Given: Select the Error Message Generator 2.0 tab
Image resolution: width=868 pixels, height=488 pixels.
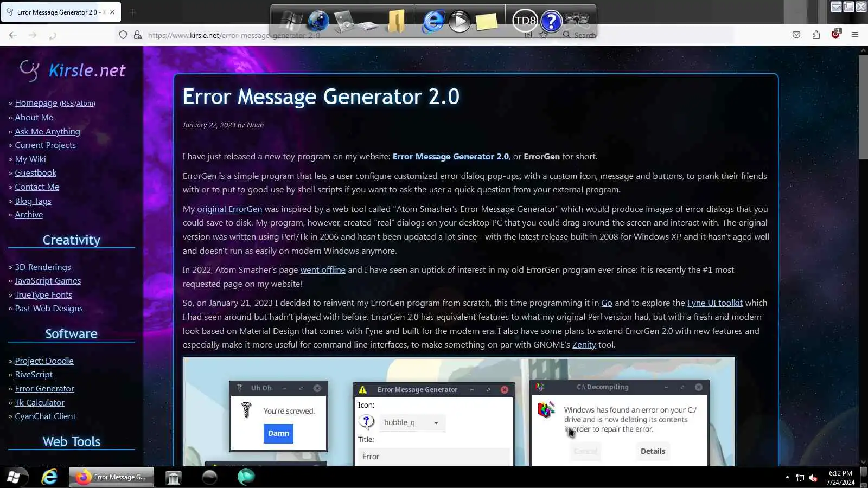Looking at the screenshot, I should 61,12.
